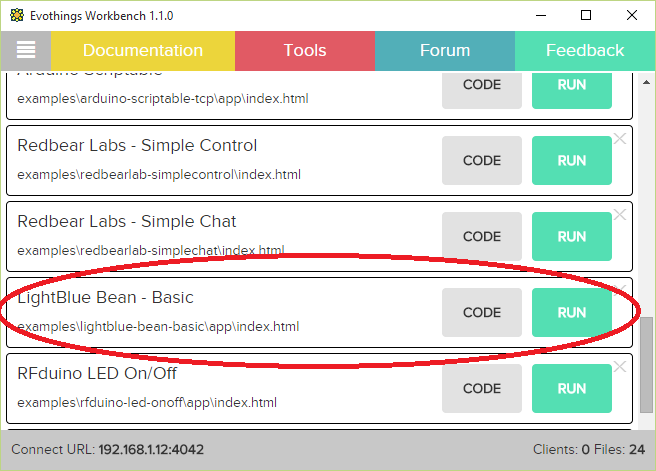The width and height of the screenshot is (656, 471).
Task: Run the RFduino LED On/Off example
Action: coord(572,388)
